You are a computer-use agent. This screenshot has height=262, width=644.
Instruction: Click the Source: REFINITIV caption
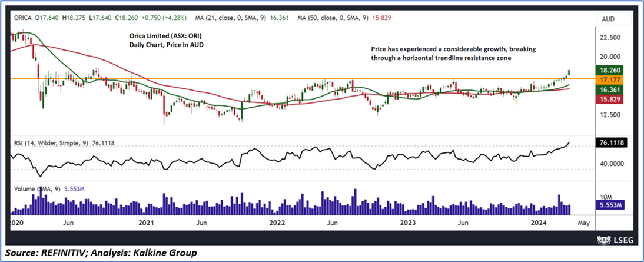(x=101, y=252)
